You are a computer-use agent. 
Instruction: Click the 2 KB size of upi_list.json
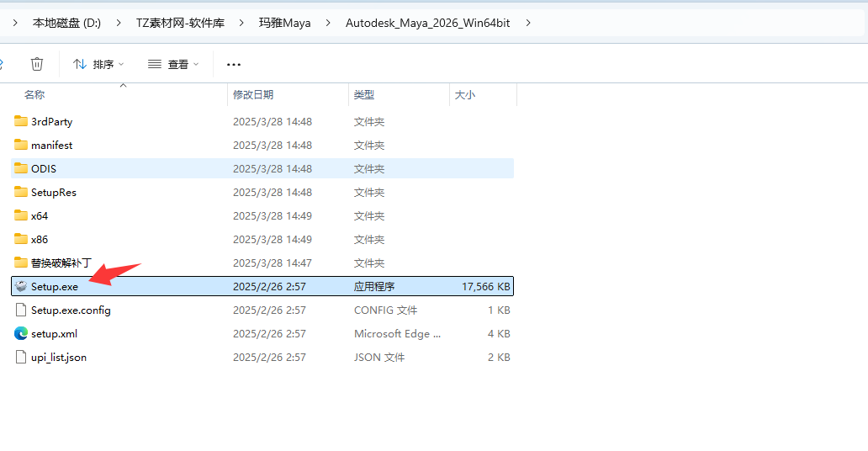(x=499, y=358)
